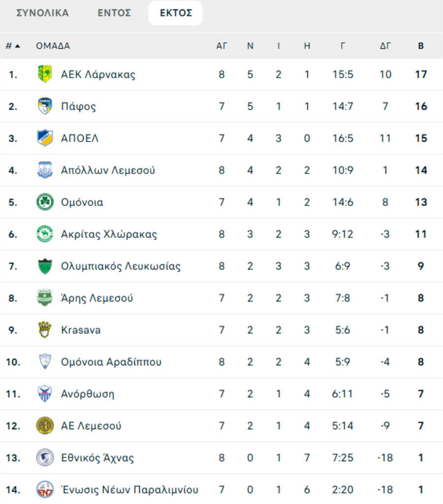Image resolution: width=443 pixels, height=504 pixels.
Task: Click the Ολυμπιακός Λευκωσίας shield icon
Action: tap(45, 266)
